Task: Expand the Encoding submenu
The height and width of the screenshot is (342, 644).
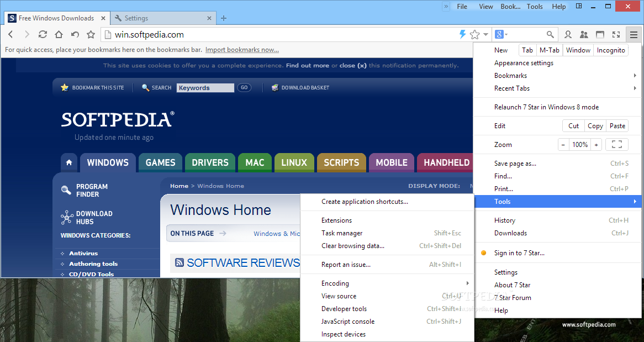Action: click(387, 283)
